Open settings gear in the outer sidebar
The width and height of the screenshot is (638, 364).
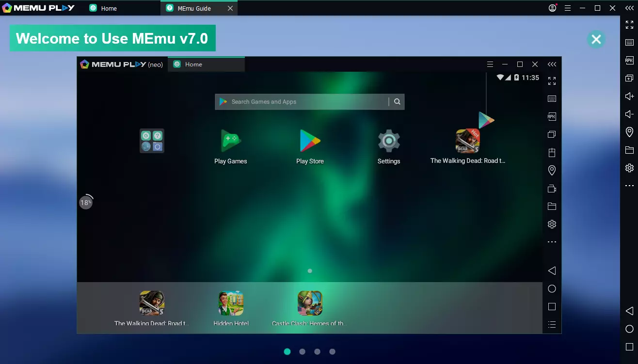629,168
